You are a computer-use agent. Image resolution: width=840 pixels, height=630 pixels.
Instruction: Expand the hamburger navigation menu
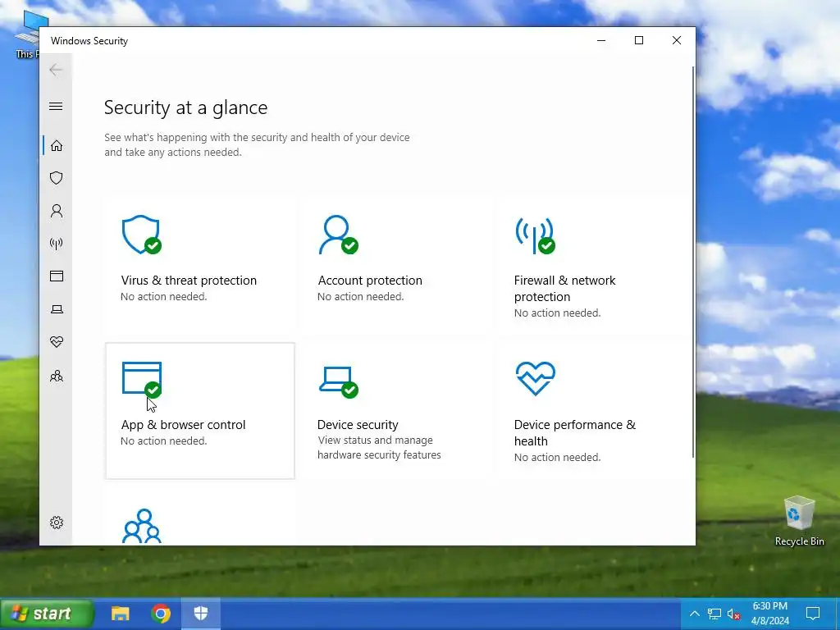56,106
